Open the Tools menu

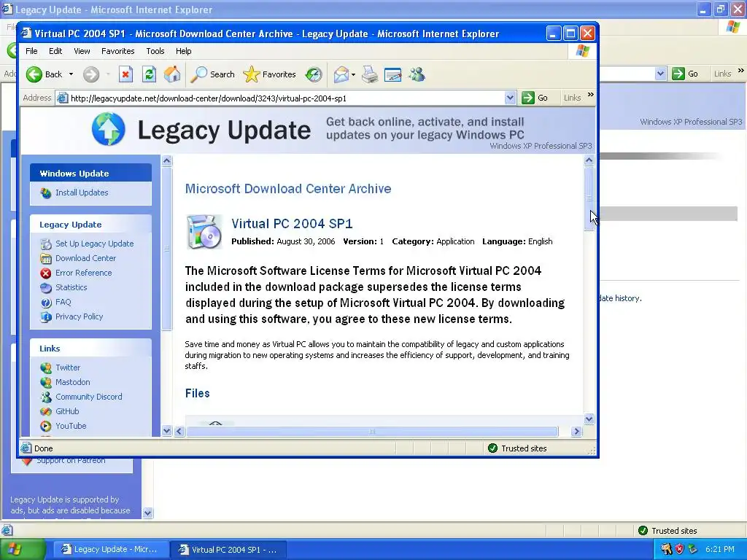pyautogui.click(x=155, y=51)
